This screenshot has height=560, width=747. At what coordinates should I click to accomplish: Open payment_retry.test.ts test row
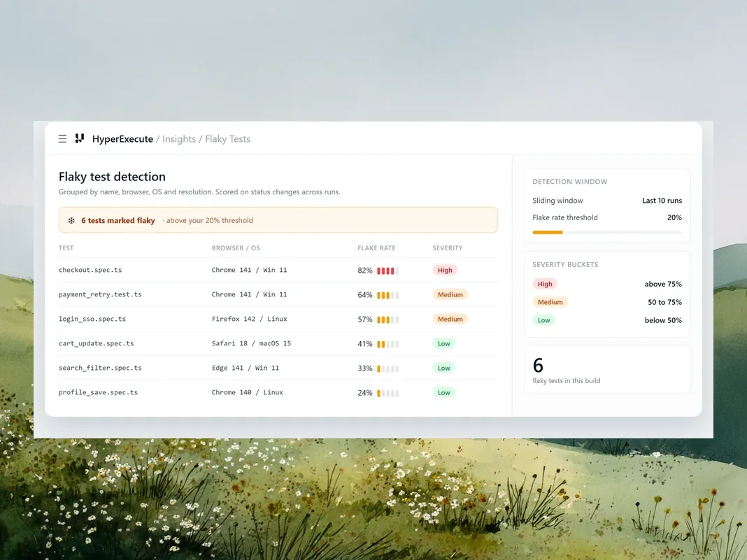point(278,295)
